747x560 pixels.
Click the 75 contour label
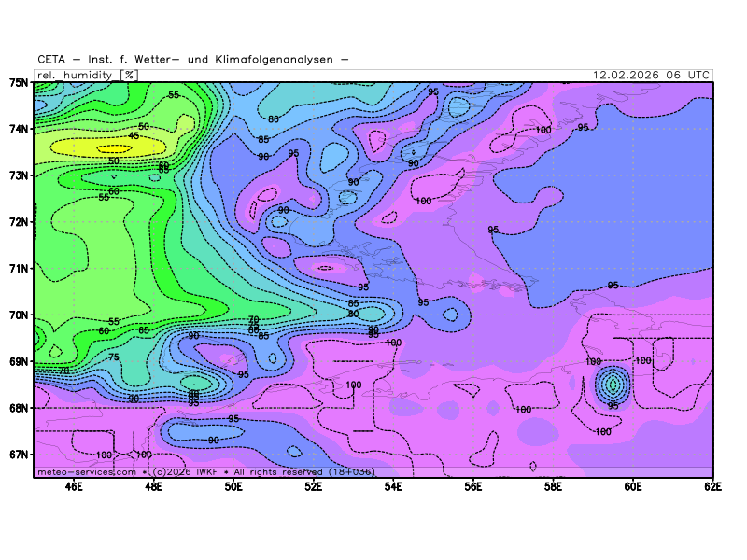tap(113, 357)
